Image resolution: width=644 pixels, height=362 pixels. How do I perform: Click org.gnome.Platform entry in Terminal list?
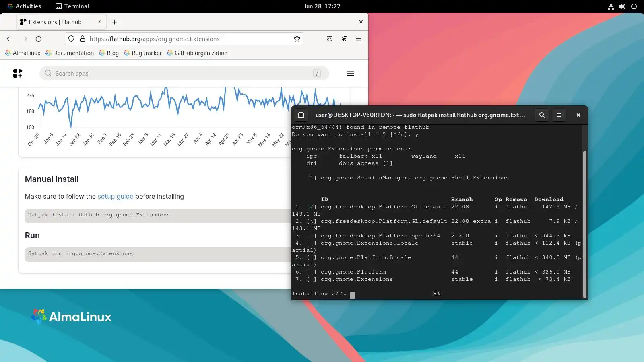[x=353, y=272]
